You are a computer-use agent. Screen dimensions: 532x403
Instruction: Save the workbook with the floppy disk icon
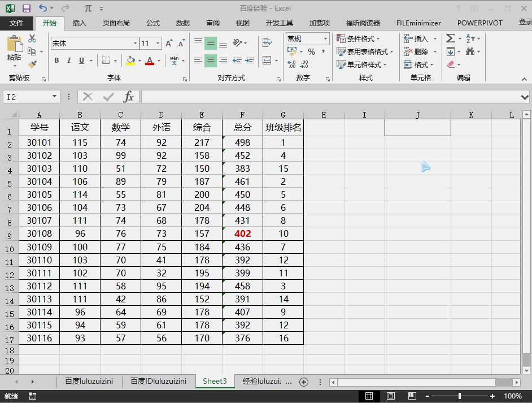click(26, 8)
